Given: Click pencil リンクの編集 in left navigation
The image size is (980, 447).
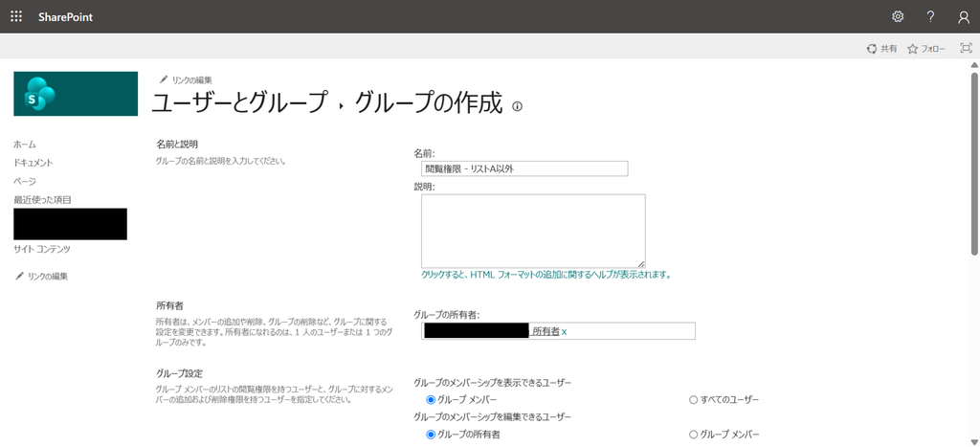Looking at the screenshot, I should coord(41,277).
